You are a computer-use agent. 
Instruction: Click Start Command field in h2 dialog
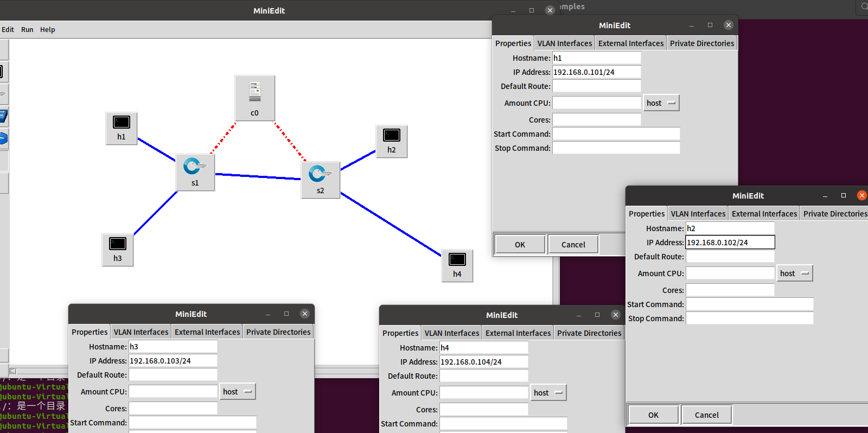tap(750, 304)
